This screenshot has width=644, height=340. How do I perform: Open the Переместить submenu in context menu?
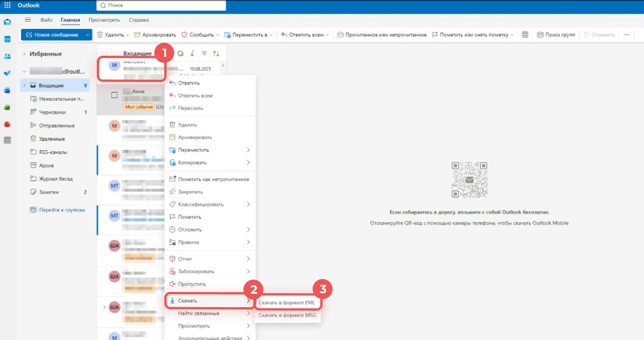[x=209, y=150]
